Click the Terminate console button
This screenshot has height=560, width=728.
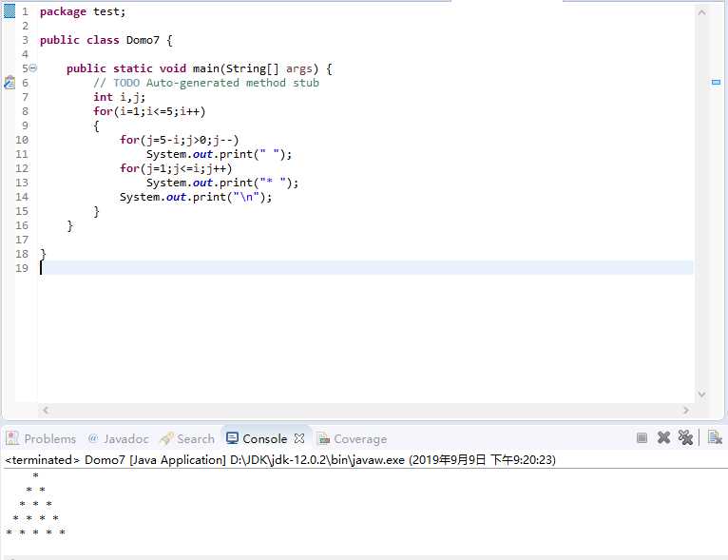click(x=642, y=438)
